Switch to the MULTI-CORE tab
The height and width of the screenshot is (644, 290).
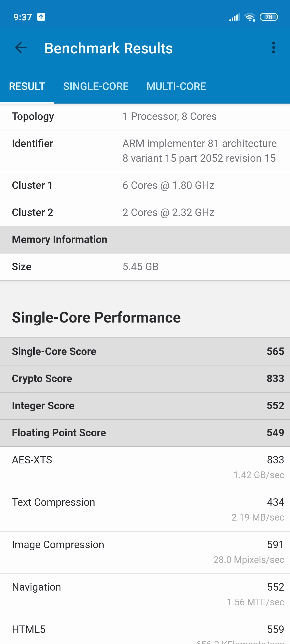pyautogui.click(x=176, y=86)
